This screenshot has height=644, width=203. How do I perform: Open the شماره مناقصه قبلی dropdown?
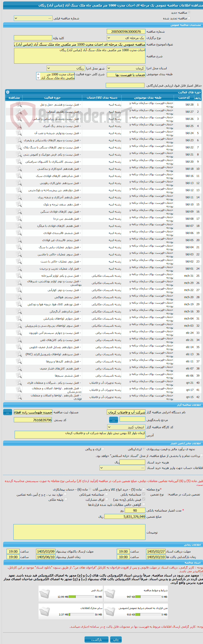[x=33, y=18]
